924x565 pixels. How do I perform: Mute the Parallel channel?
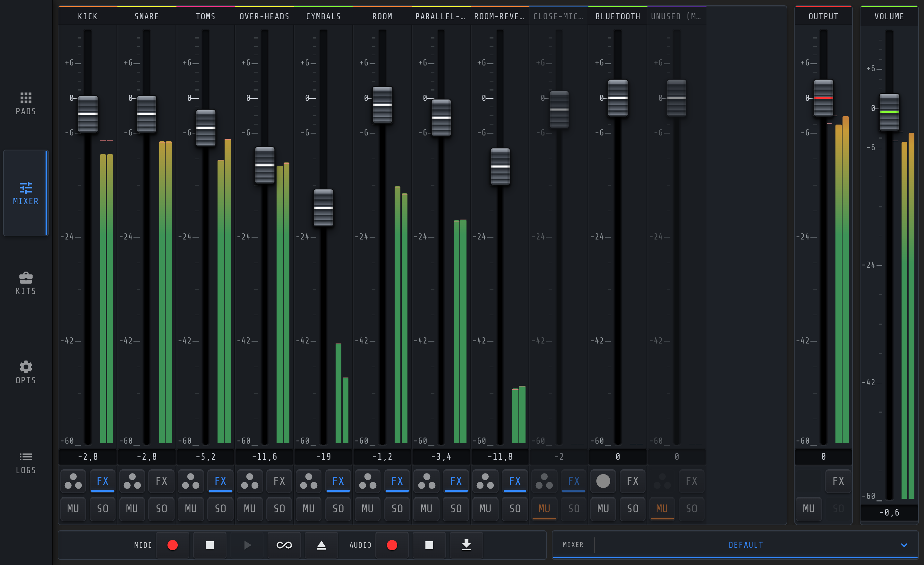point(426,509)
